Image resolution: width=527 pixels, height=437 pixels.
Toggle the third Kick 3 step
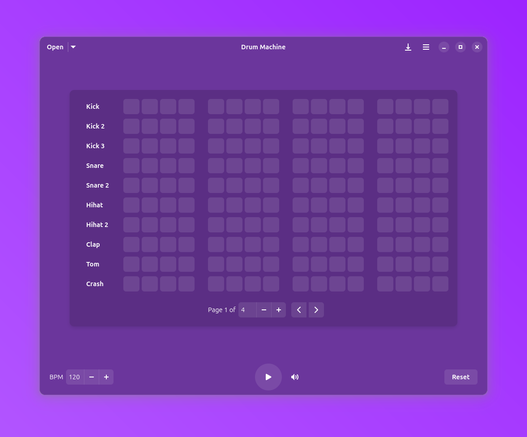pyautogui.click(x=168, y=146)
